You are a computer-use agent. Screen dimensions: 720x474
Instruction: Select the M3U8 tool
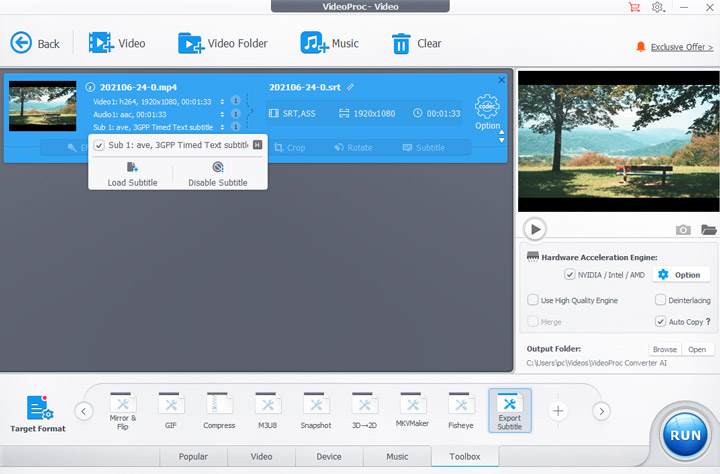pos(267,411)
